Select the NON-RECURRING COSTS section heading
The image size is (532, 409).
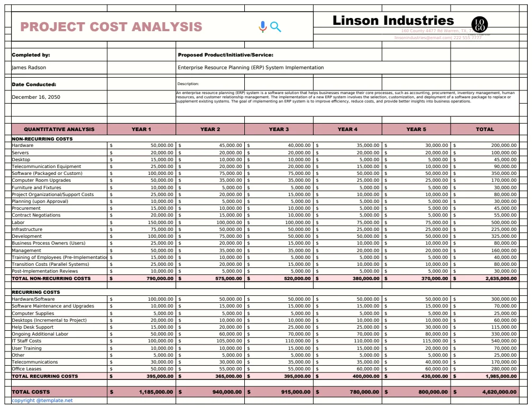tap(42, 139)
